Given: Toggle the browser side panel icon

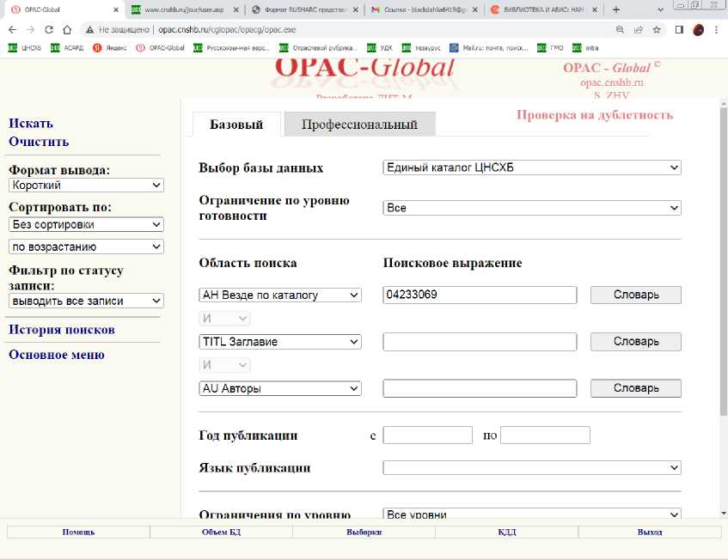Looking at the screenshot, I should tap(679, 28).
